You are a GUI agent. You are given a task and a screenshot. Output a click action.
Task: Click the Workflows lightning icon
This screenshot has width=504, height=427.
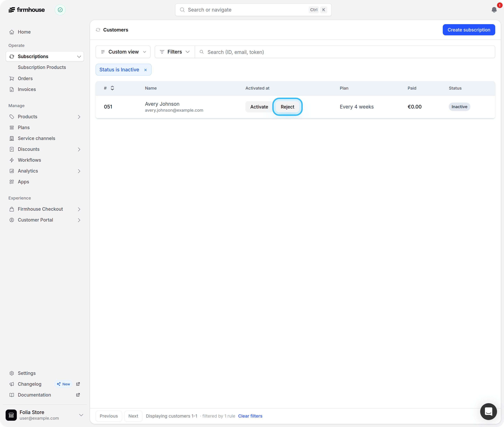[x=12, y=160]
